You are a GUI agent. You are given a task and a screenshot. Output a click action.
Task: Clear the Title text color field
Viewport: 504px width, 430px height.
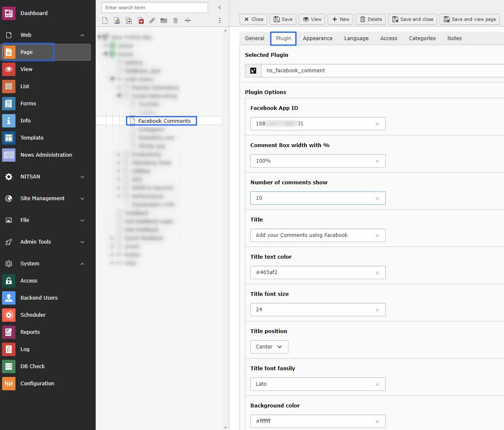click(x=377, y=273)
